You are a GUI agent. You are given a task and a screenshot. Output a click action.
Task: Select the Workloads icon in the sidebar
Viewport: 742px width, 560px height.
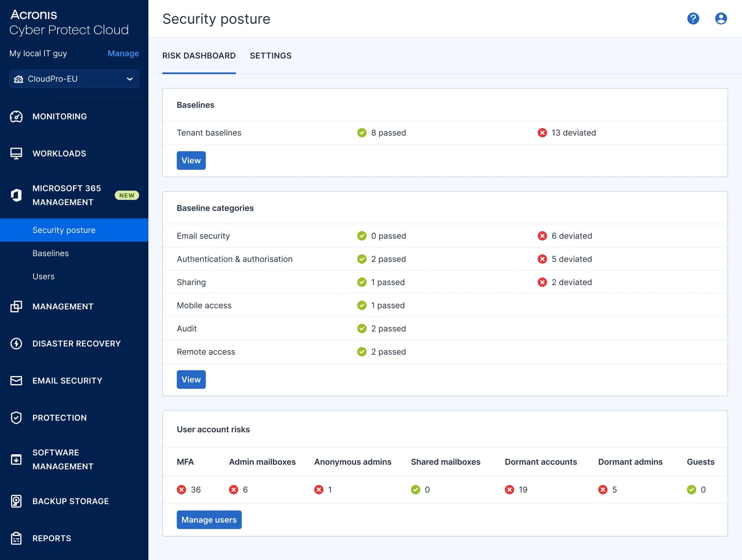pos(16,153)
